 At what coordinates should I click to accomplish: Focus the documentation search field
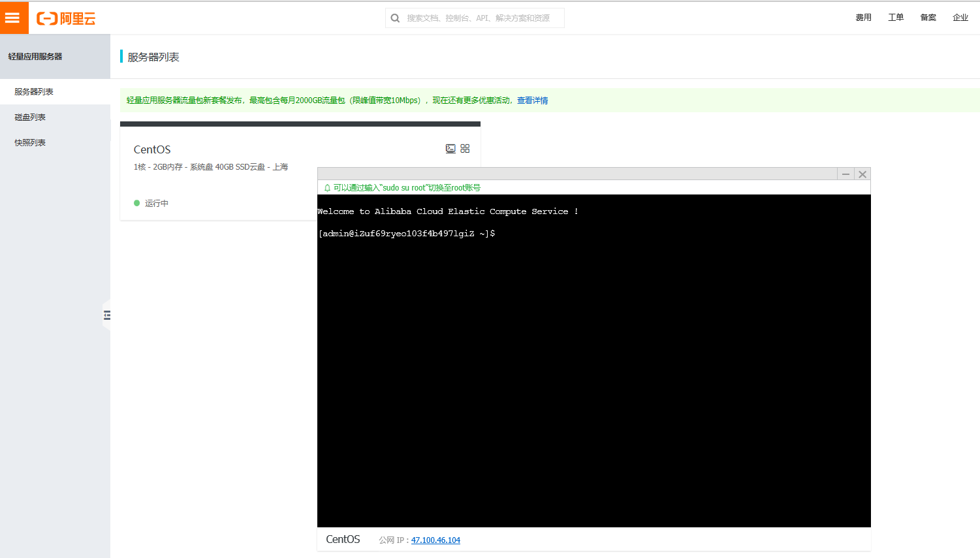pyautogui.click(x=475, y=18)
